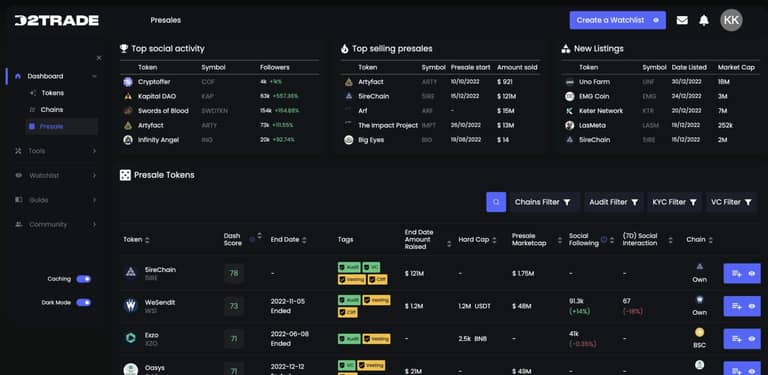Click the Community people icon
This screenshot has height=375, width=768.
[19, 224]
